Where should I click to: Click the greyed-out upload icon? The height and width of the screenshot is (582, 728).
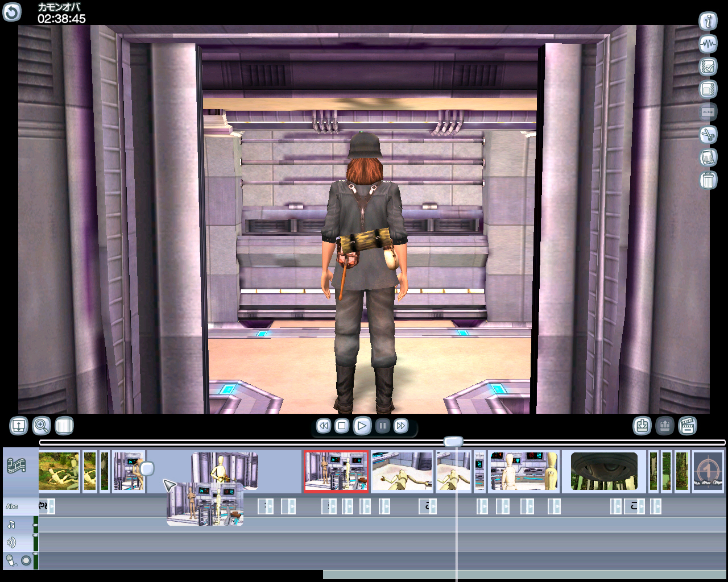pyautogui.click(x=665, y=426)
